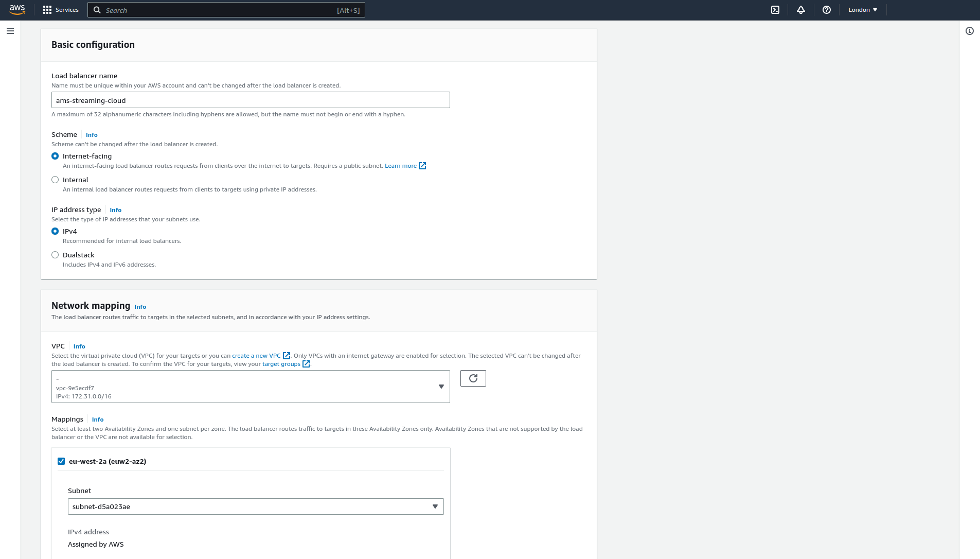
Task: Select the Internal scheme option
Action: (55, 180)
